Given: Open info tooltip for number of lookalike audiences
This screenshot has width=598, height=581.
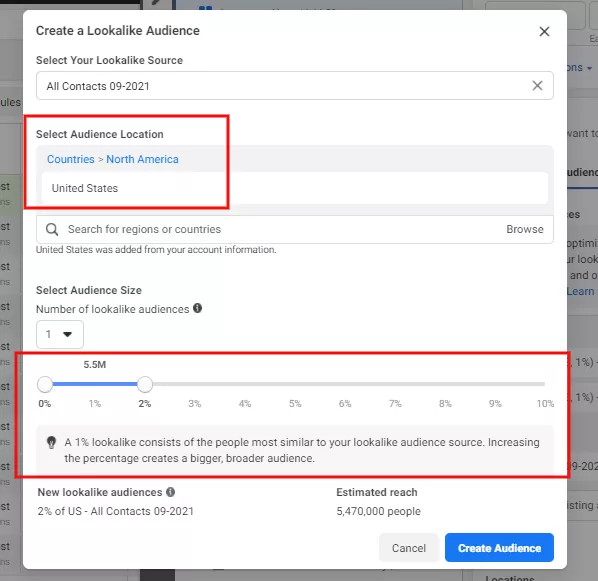Looking at the screenshot, I should (x=197, y=308).
